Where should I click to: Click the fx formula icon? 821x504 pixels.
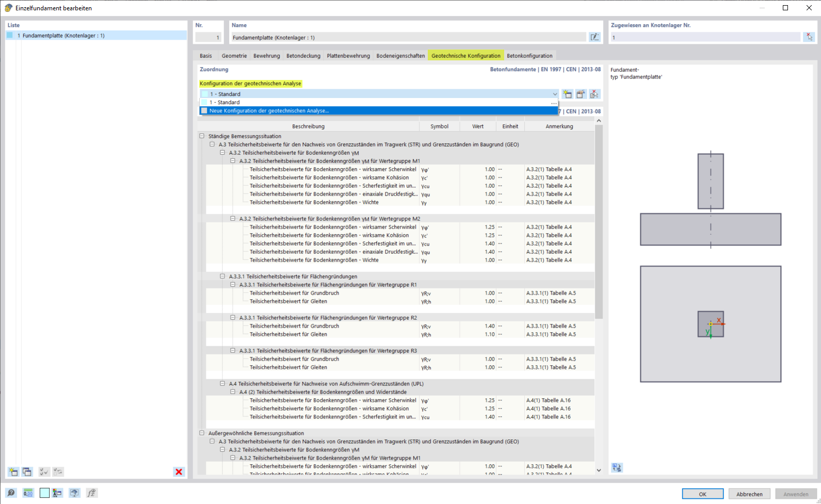(91, 493)
